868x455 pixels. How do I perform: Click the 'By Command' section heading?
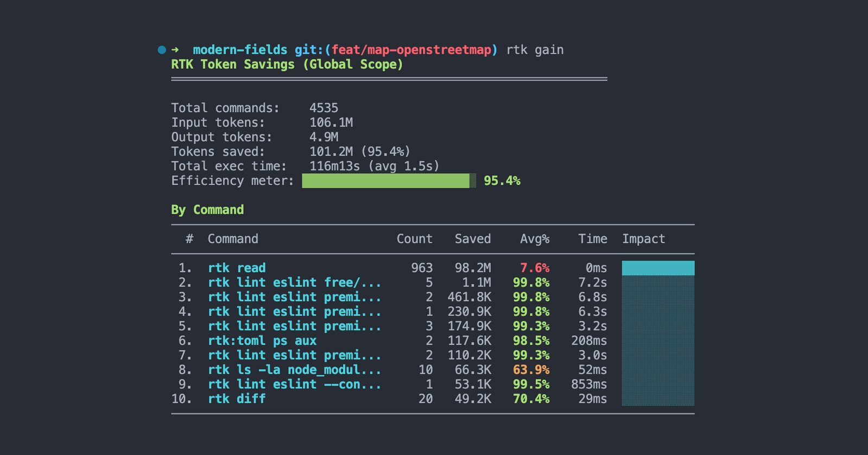207,210
